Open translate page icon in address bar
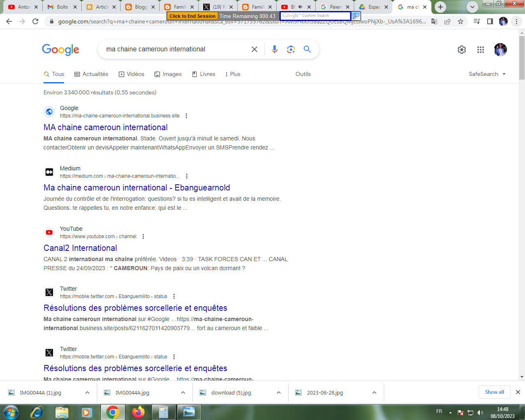 coord(434,21)
